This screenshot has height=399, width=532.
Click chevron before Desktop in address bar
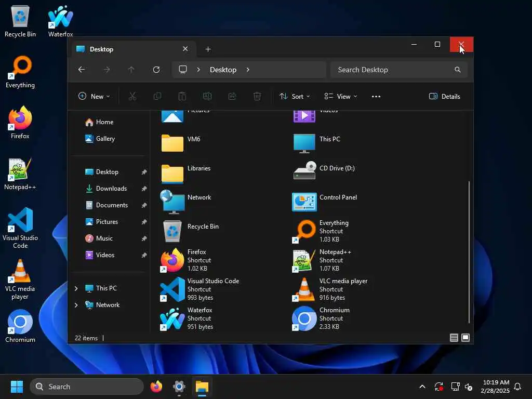coord(198,70)
